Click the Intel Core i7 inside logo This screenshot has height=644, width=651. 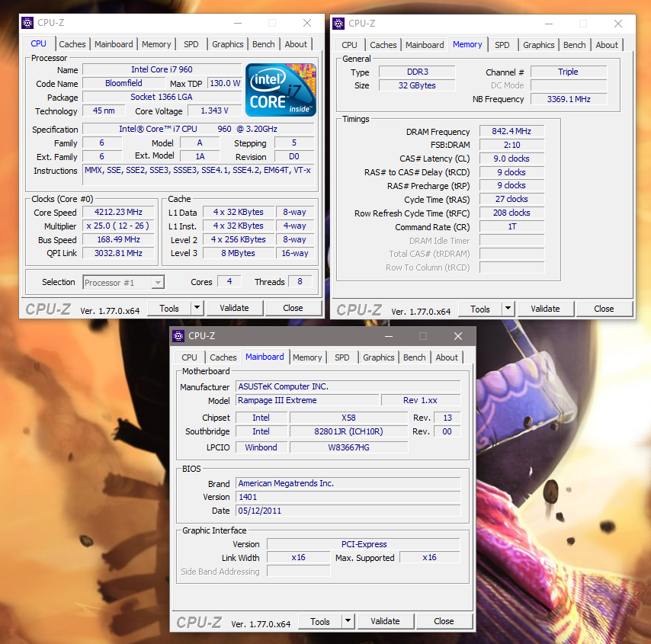[x=281, y=90]
